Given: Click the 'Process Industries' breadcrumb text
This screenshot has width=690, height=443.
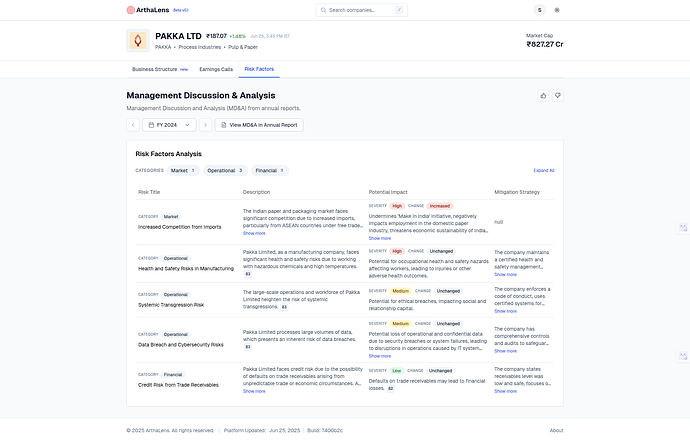Looking at the screenshot, I should click(x=199, y=47).
